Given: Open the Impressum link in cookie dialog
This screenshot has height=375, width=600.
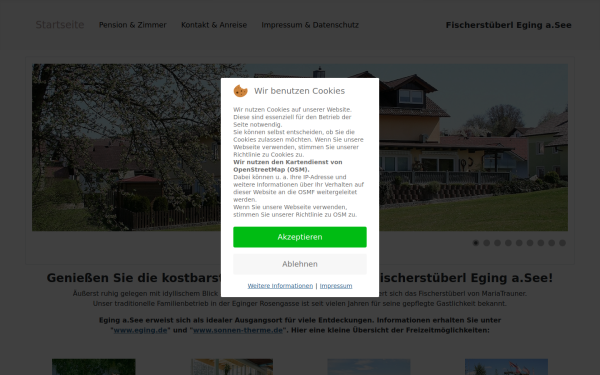Looking at the screenshot, I should (336, 286).
